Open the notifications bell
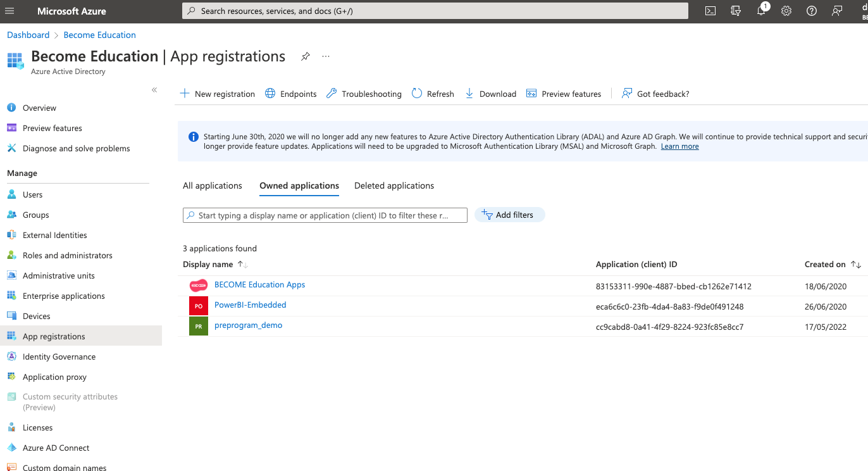 click(x=761, y=11)
